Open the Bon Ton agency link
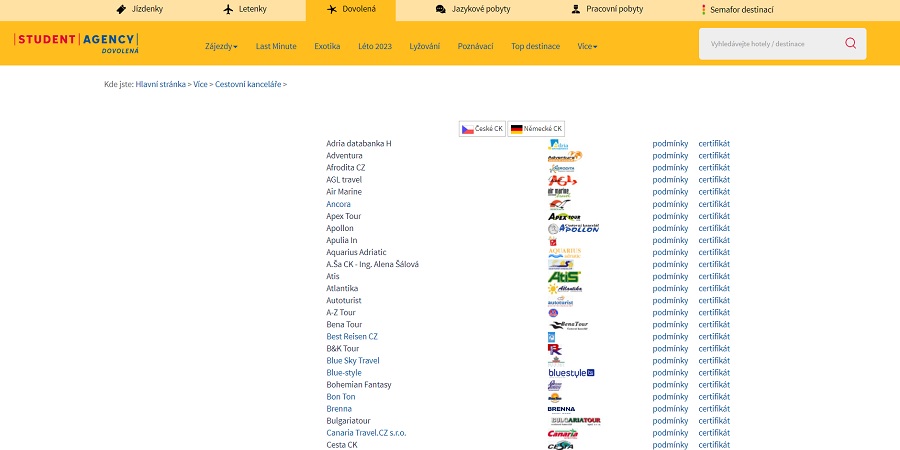Viewport: 900px width, 450px height. tap(340, 397)
